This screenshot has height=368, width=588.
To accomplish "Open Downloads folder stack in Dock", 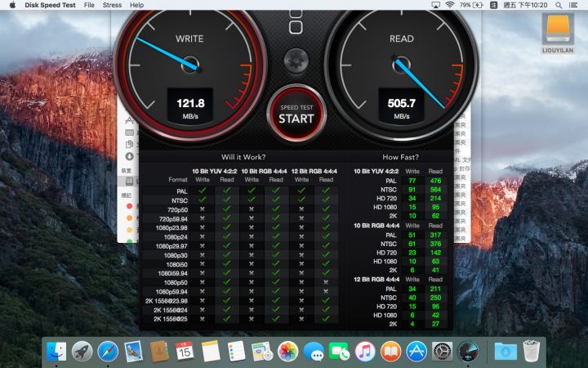I will point(506,352).
